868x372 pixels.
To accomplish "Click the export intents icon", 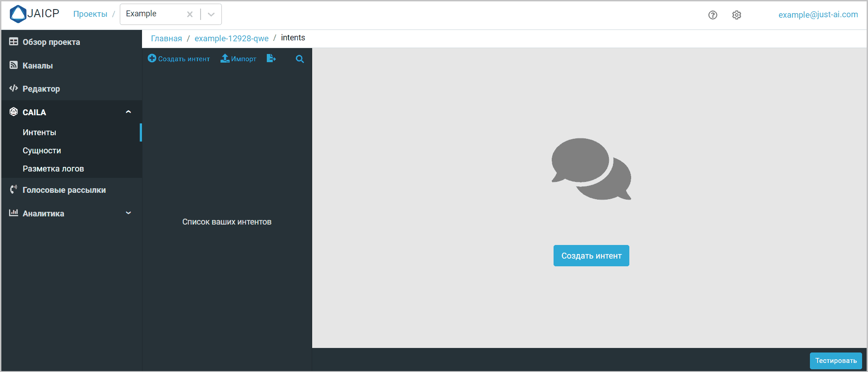I will pos(271,59).
